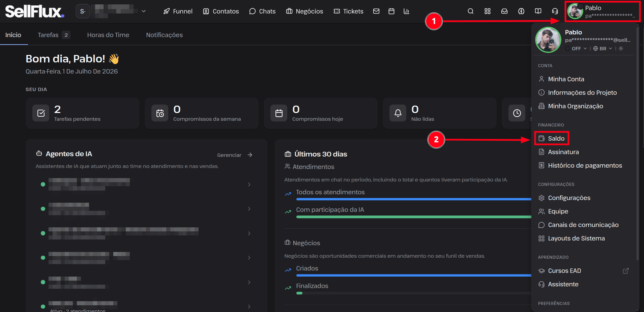Click the Com participação da IA progress bar

coord(414,217)
